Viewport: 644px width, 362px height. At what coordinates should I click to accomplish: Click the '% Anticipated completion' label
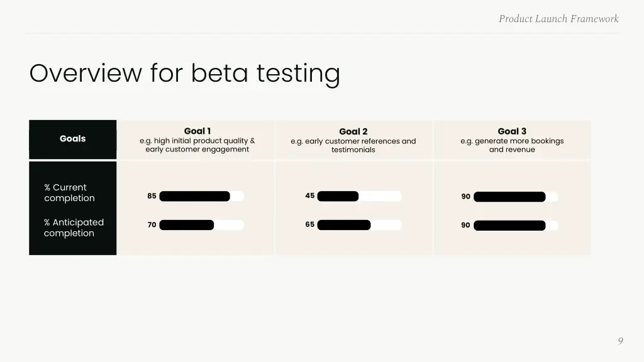coord(74,228)
